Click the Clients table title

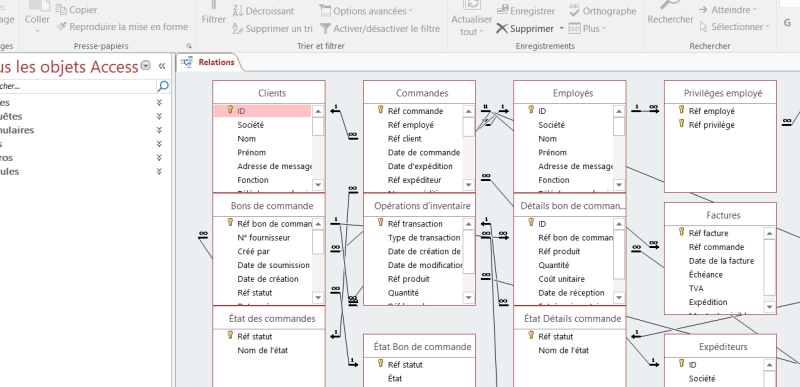click(272, 93)
